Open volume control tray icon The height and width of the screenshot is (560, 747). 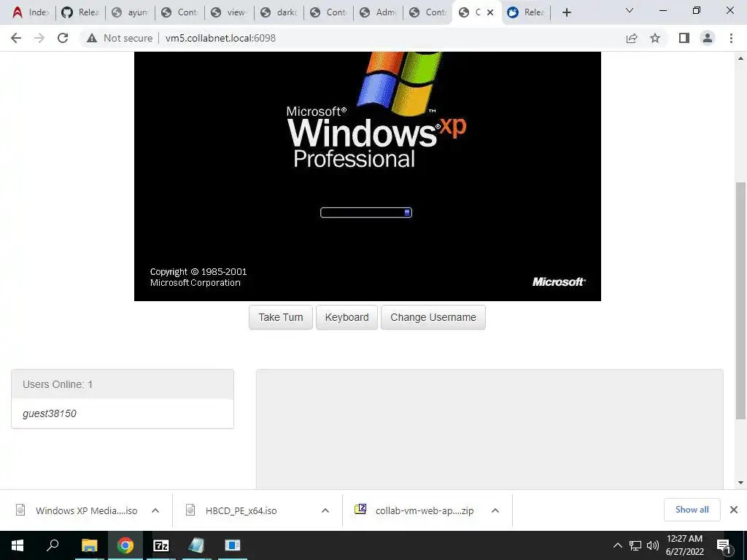[x=653, y=545]
